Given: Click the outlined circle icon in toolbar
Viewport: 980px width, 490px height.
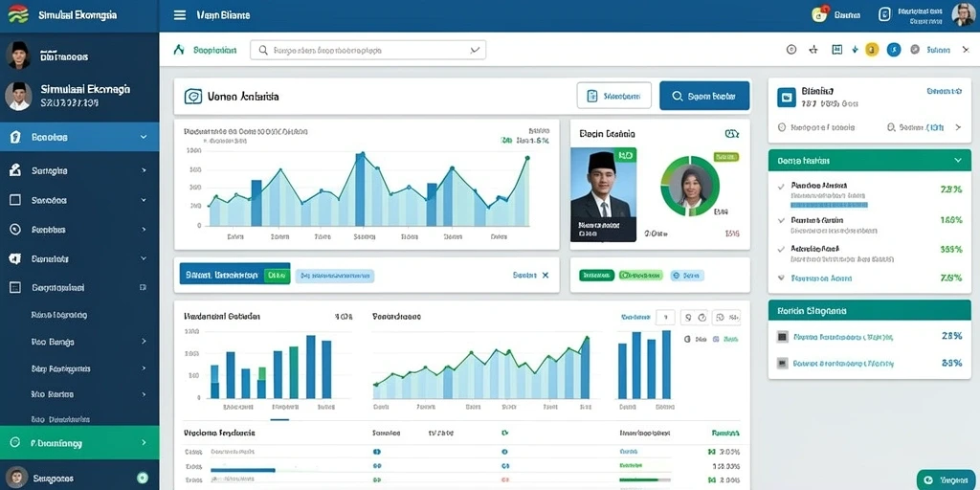Looking at the screenshot, I should pos(791,50).
